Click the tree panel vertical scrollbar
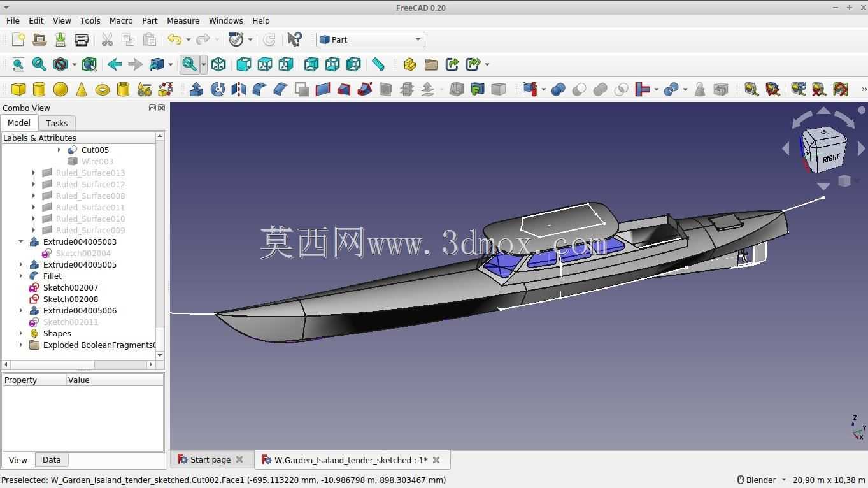Screen dimensions: 868x488 pyautogui.click(x=160, y=245)
